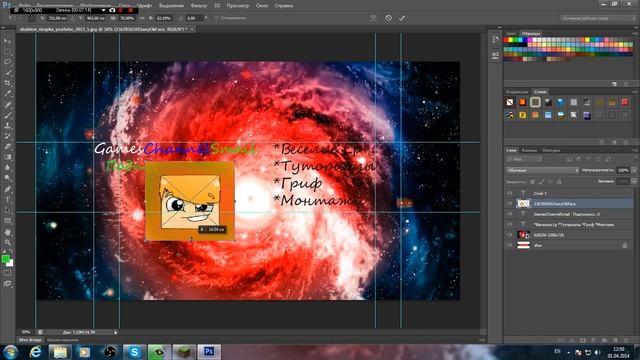Hide the GamesChannelSmail text layer

(509, 214)
